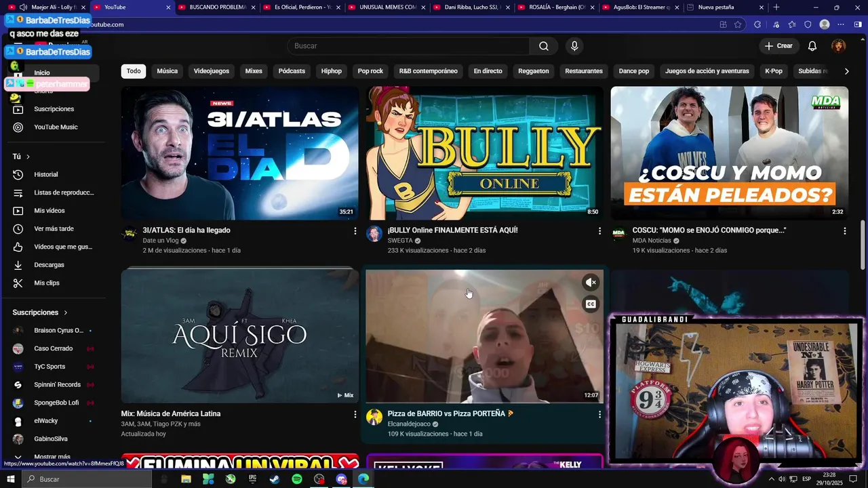868x488 pixels.
Task: Open YouTube notifications bell
Action: click(x=812, y=46)
